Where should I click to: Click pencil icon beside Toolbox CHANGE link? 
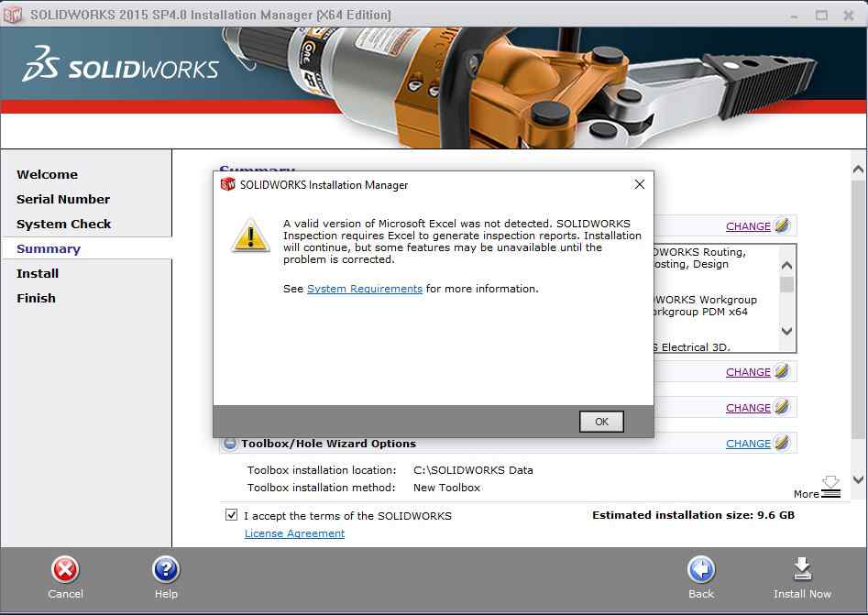782,444
